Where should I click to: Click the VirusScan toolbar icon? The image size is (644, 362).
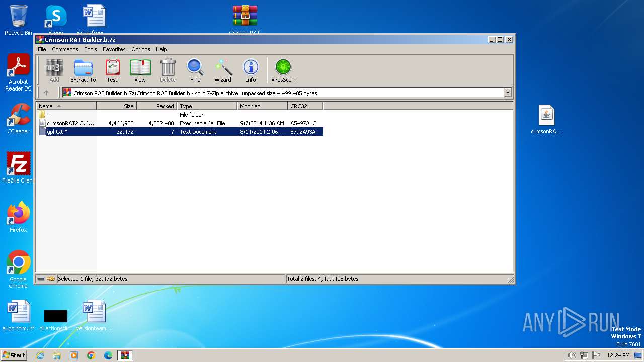coord(283,71)
